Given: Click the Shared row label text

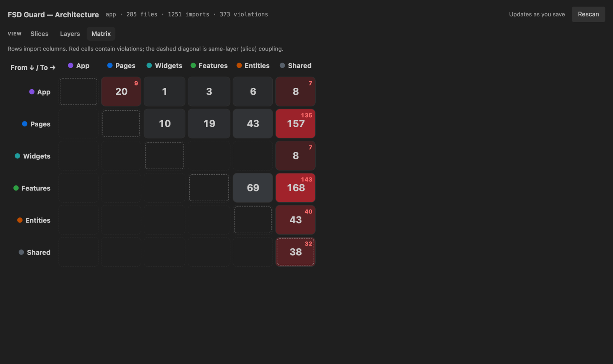Looking at the screenshot, I should [x=39, y=253].
